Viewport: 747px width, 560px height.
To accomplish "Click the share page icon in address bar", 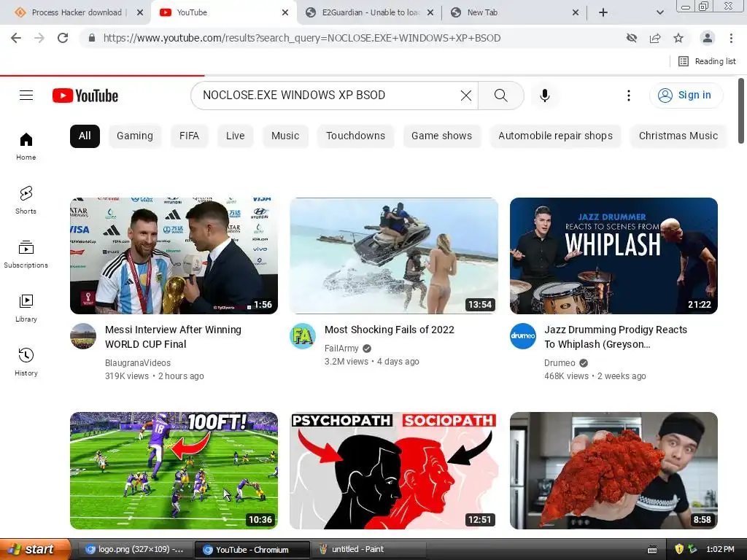I will [x=655, y=38].
